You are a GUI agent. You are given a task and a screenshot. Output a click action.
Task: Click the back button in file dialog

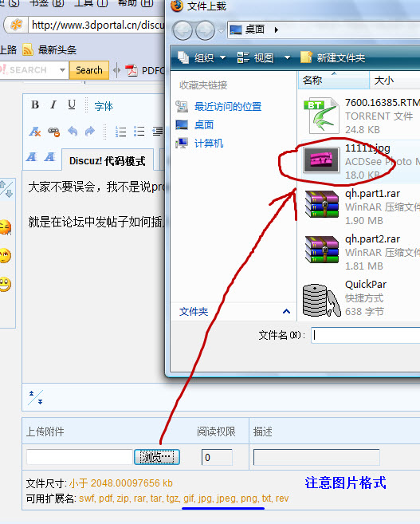pyautogui.click(x=183, y=30)
